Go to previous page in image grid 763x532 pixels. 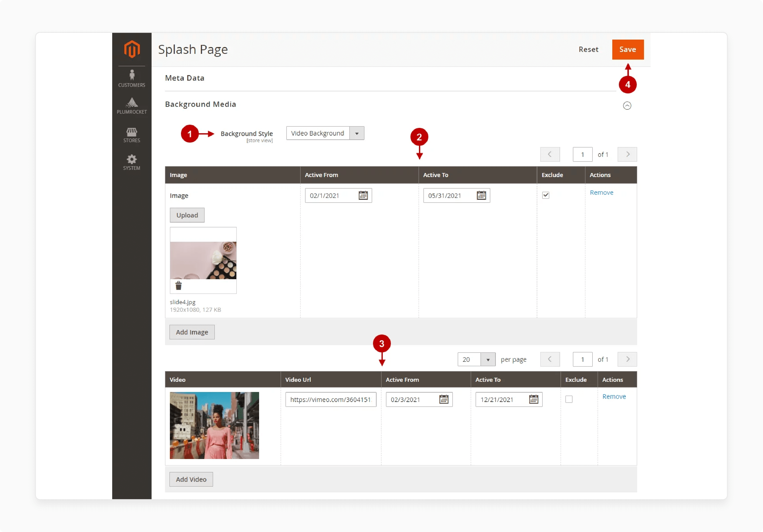point(550,154)
